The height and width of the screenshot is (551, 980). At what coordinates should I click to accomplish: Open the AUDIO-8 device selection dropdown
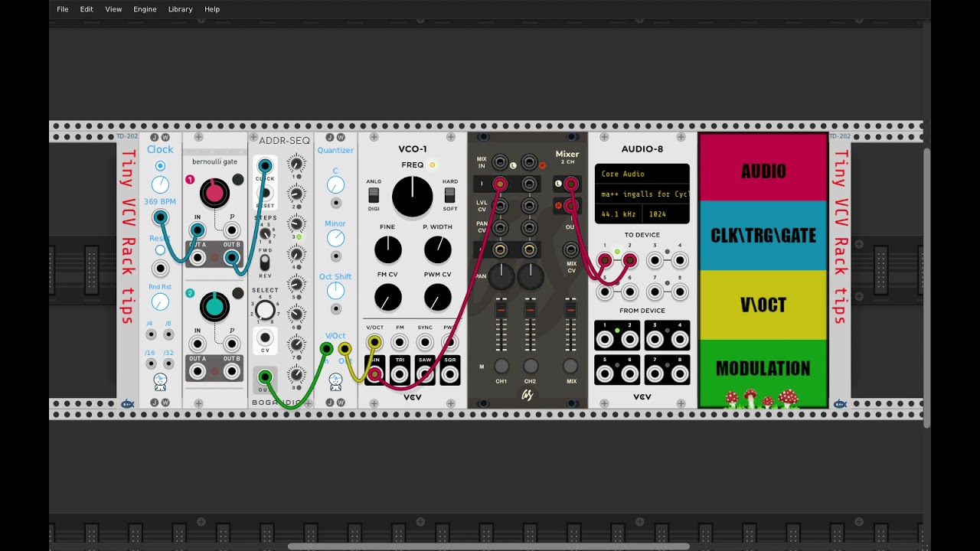642,194
